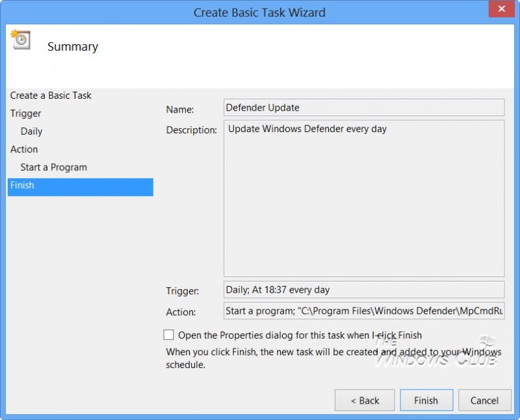Close the Create Basic Task Wizard window
The width and height of the screenshot is (520, 420).
pyautogui.click(x=501, y=8)
